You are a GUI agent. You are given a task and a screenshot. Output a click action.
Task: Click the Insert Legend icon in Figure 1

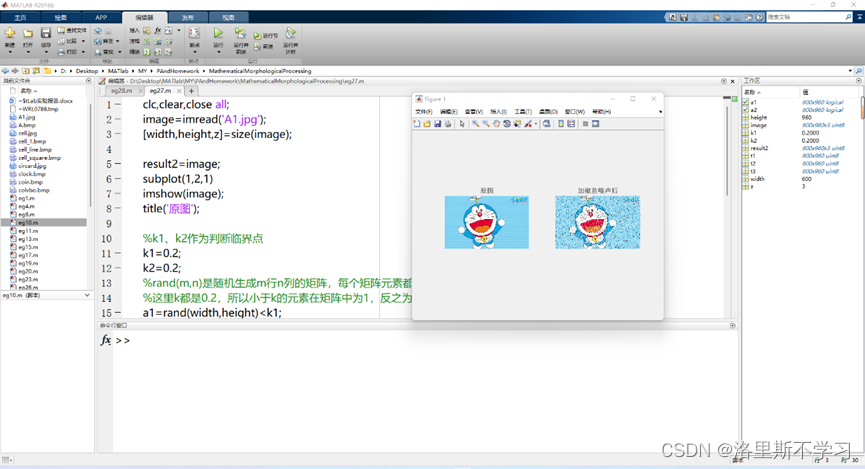click(571, 124)
